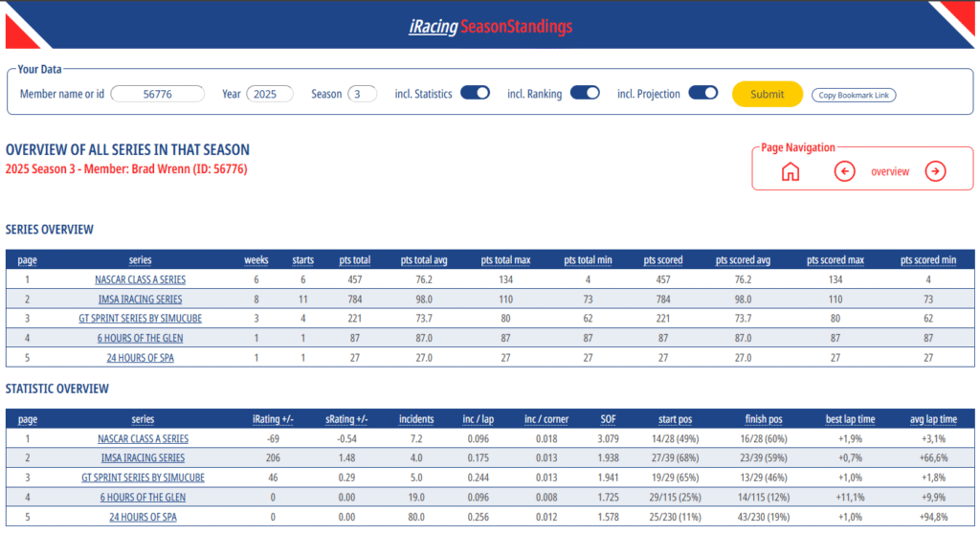Click the 'pts total' column header
Screen dimensions: 980x534
tap(355, 260)
